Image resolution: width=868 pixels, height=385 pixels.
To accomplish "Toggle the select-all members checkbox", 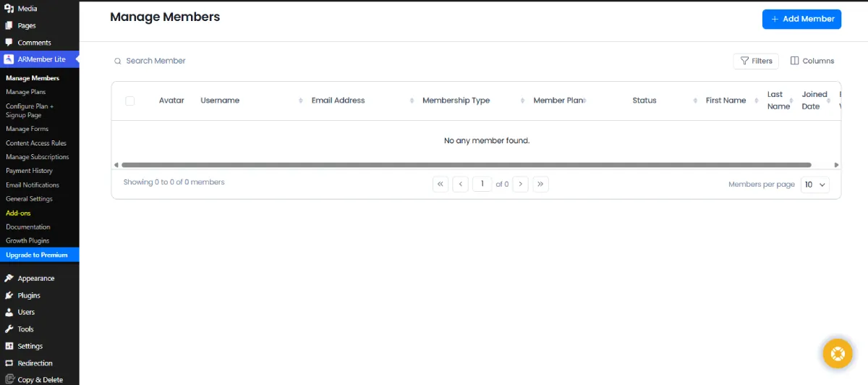I will coord(130,101).
